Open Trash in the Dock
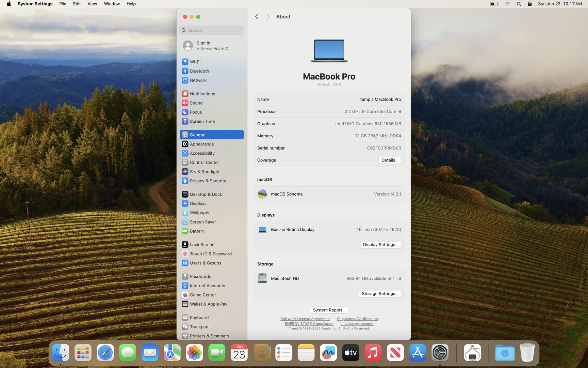 click(527, 353)
